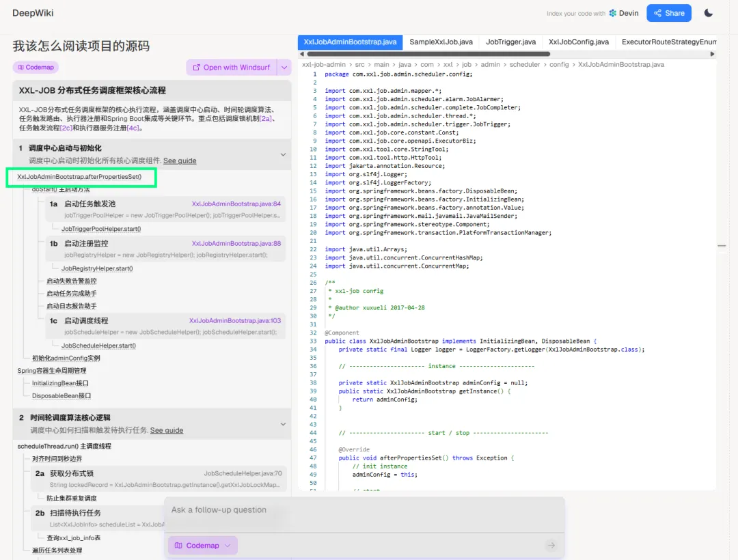
Task: Click the tab bar scroll right arrow
Action: pos(712,54)
